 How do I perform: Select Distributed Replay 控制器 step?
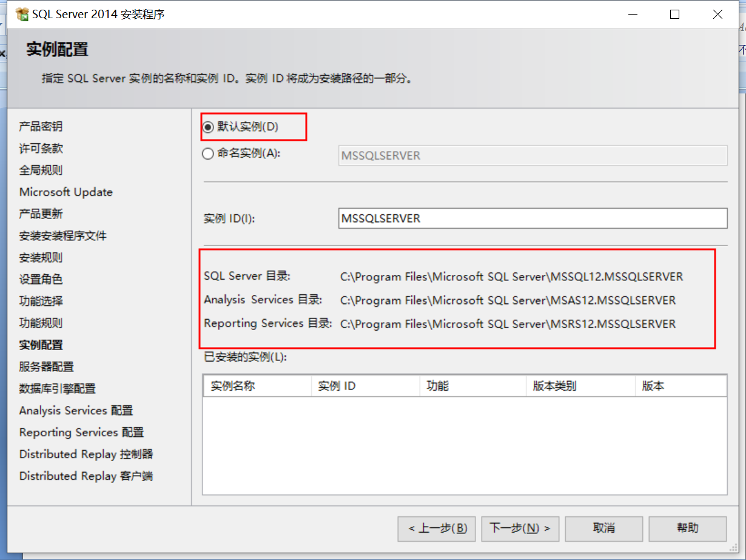[86, 454]
